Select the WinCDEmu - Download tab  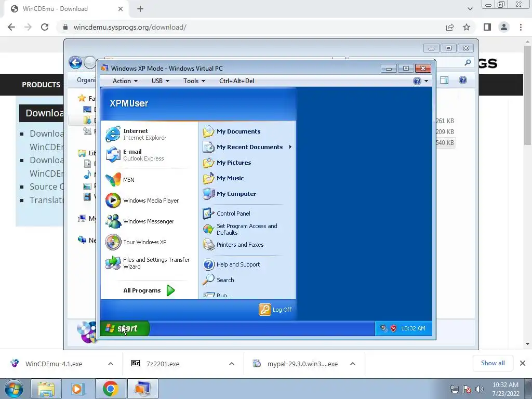(x=66, y=9)
